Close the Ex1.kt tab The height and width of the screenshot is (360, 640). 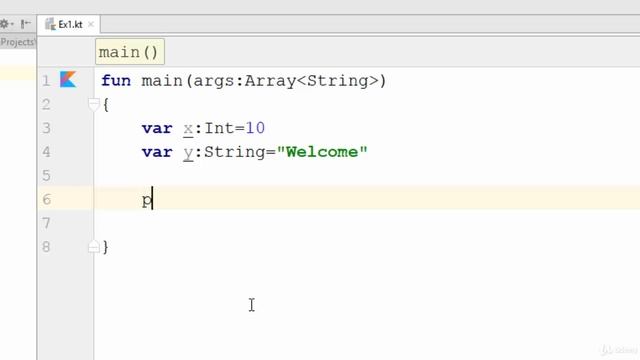[91, 24]
